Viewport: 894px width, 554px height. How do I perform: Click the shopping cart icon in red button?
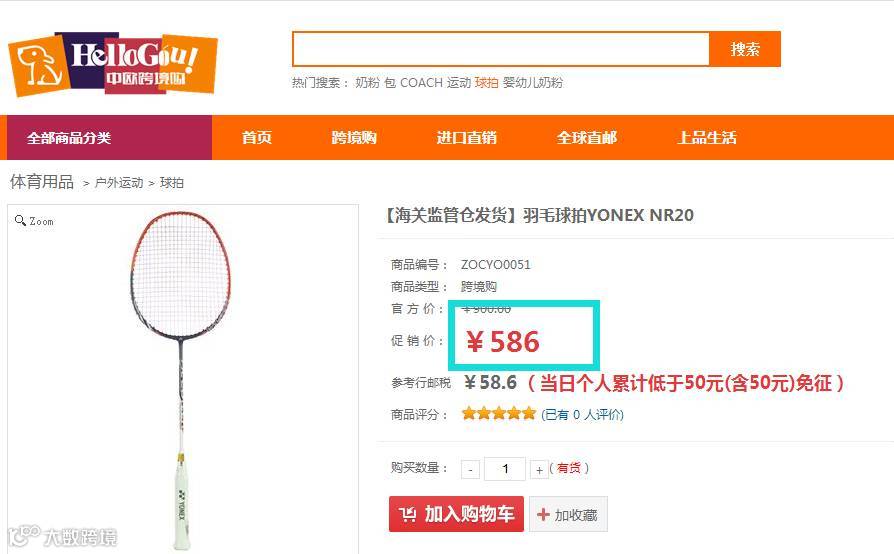[x=408, y=515]
